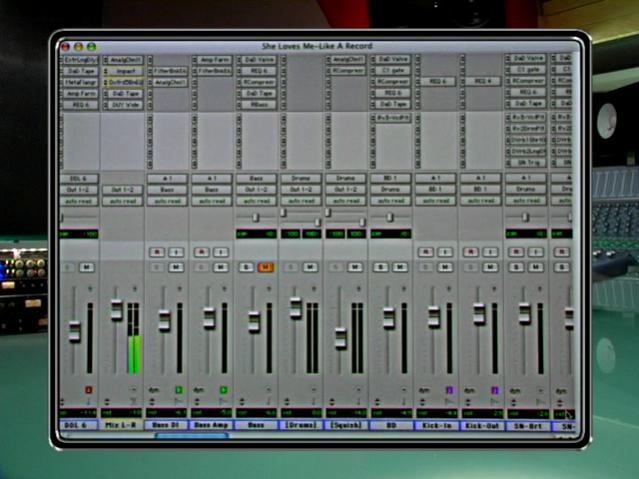Mute the Bass track
Screen dimensions: 639x479
click(x=266, y=267)
